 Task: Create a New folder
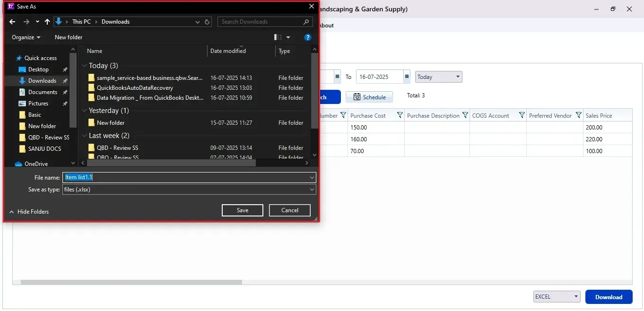click(69, 37)
